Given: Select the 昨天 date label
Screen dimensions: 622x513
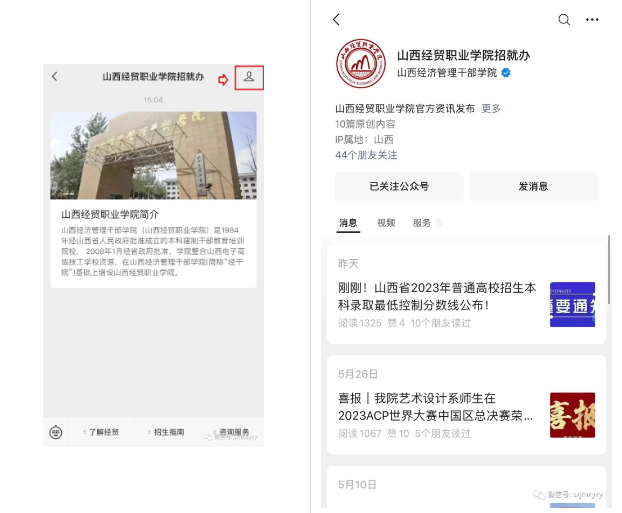Looking at the screenshot, I should 348,264.
